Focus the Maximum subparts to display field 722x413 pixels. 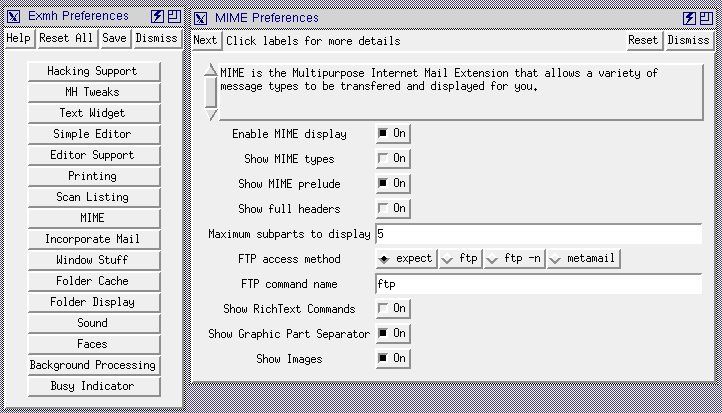[x=538, y=234]
